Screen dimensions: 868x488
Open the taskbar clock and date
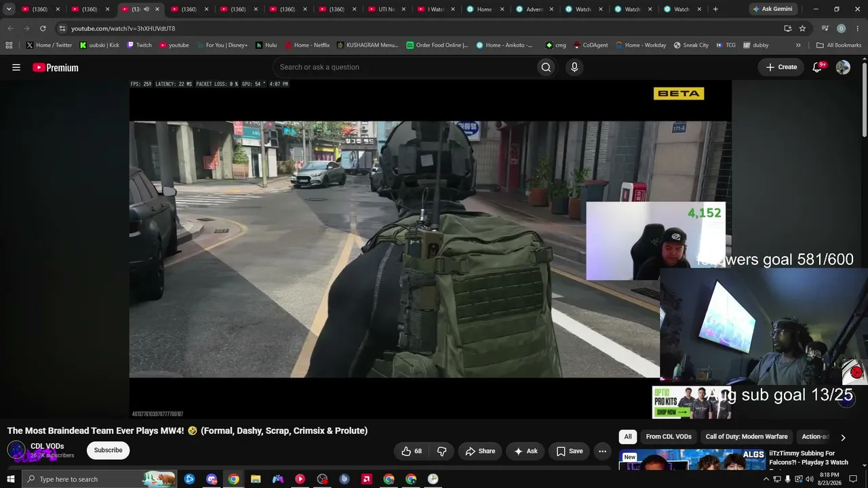pyautogui.click(x=829, y=479)
